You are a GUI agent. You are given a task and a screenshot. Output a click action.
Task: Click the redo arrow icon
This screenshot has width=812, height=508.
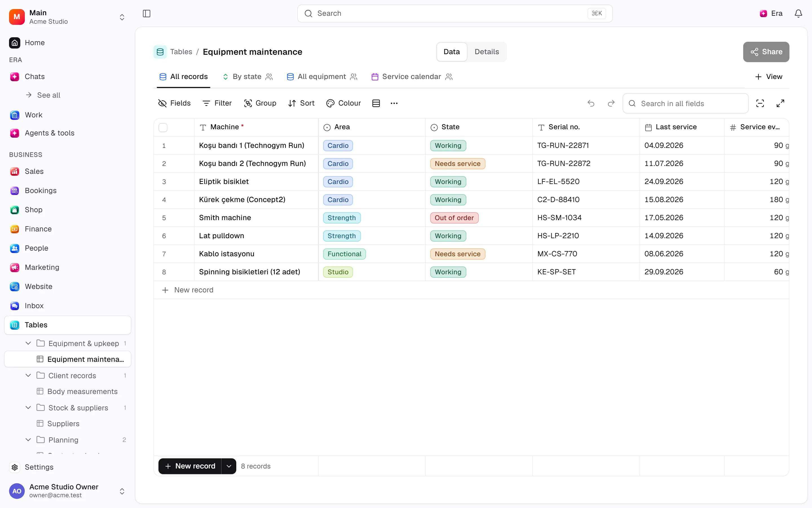point(611,104)
